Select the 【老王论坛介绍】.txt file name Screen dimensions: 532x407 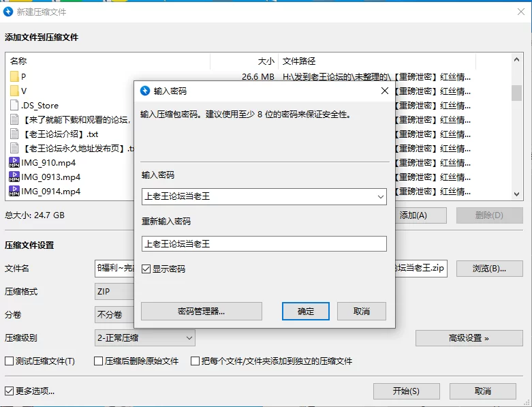[x=60, y=134]
